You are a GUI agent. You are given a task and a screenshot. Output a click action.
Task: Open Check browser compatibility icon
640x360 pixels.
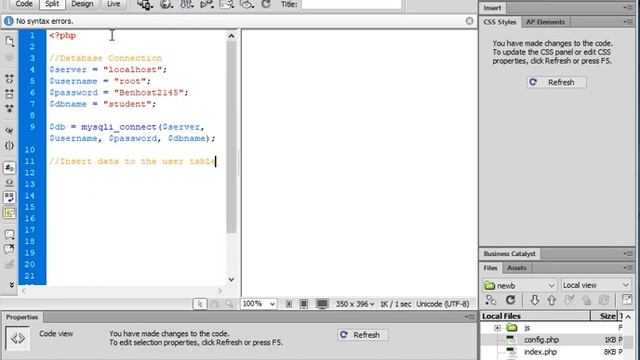click(227, 4)
